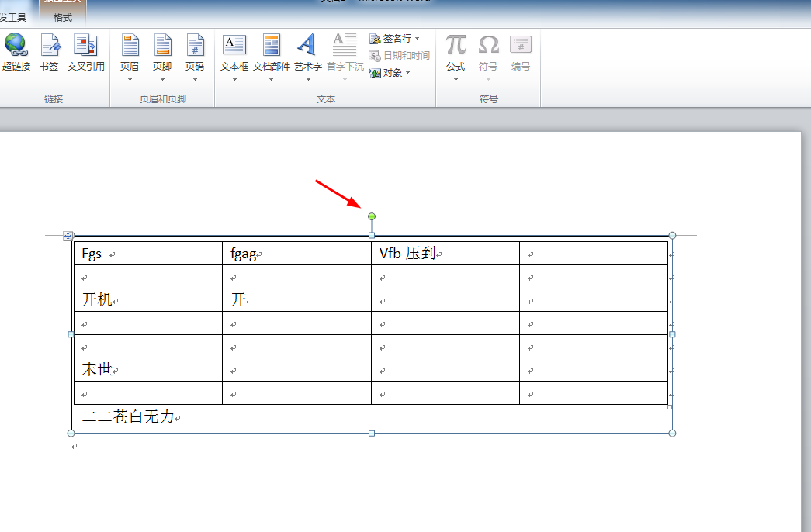Click the text "二二苍白无力" below the table
The height and width of the screenshot is (532, 811).
[x=128, y=416]
